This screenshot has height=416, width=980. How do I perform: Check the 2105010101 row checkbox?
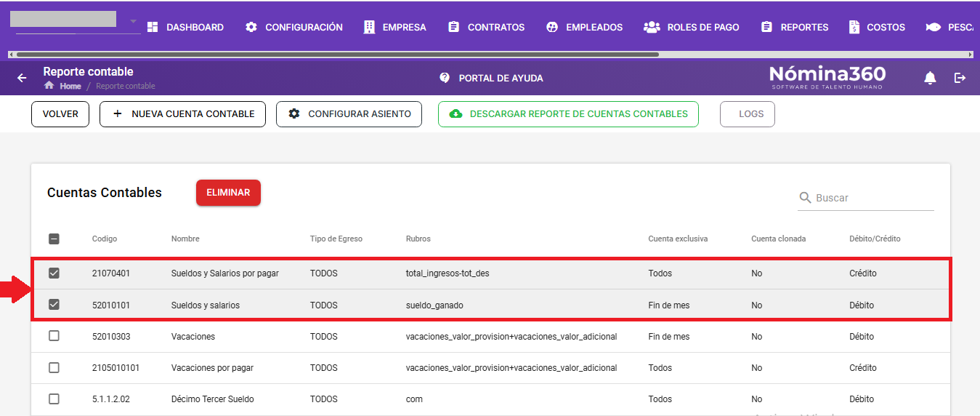pyautogui.click(x=54, y=367)
